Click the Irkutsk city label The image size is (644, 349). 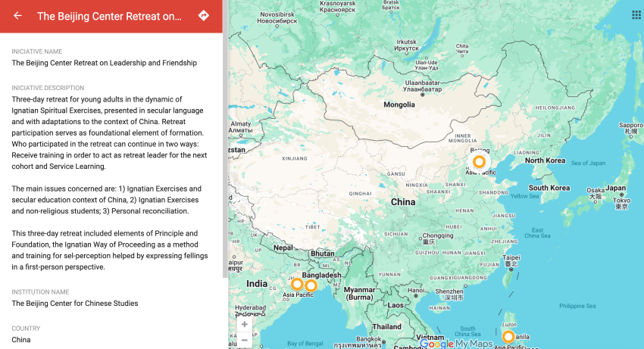(x=406, y=45)
